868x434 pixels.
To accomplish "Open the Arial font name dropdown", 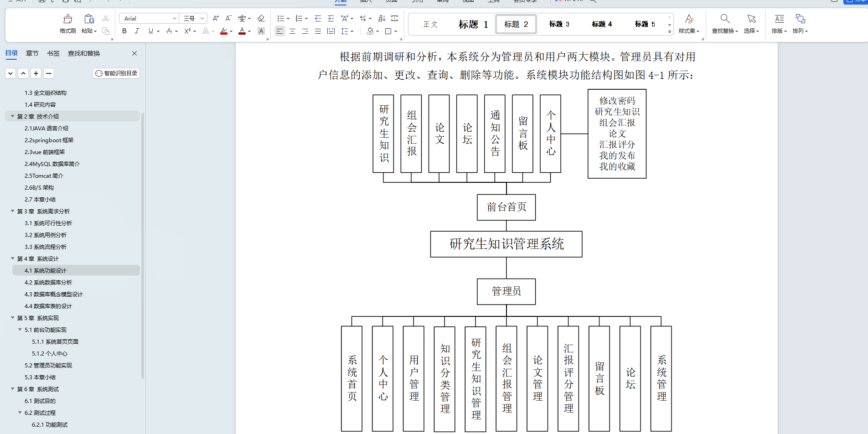I will click(174, 18).
